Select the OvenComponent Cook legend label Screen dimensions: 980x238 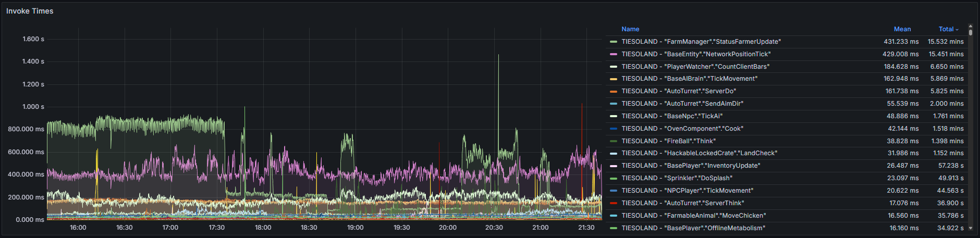click(682, 129)
